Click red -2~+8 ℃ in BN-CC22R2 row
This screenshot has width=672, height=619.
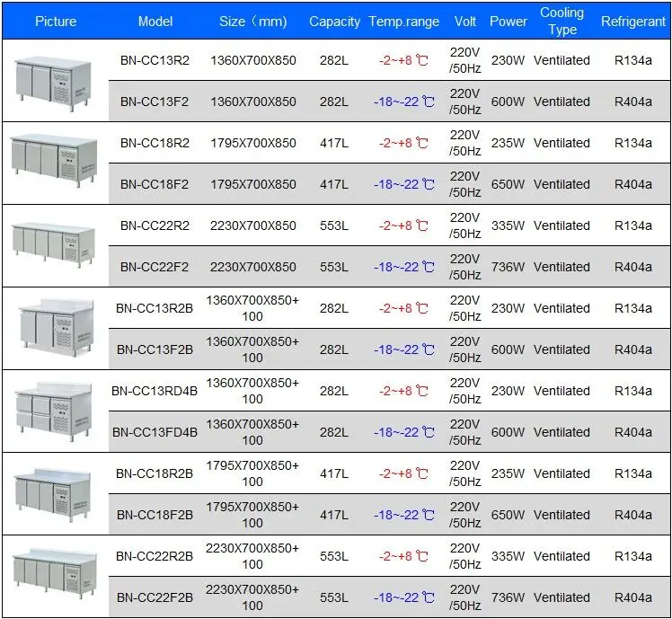pyautogui.click(x=403, y=225)
